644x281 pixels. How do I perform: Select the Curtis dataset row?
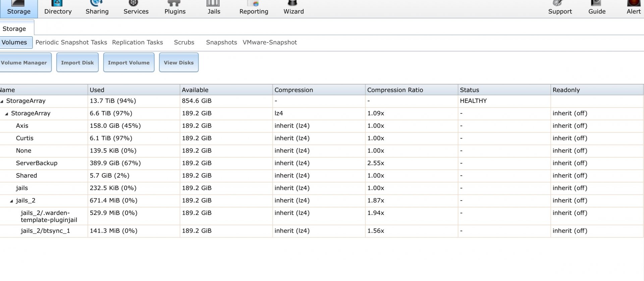pos(25,138)
